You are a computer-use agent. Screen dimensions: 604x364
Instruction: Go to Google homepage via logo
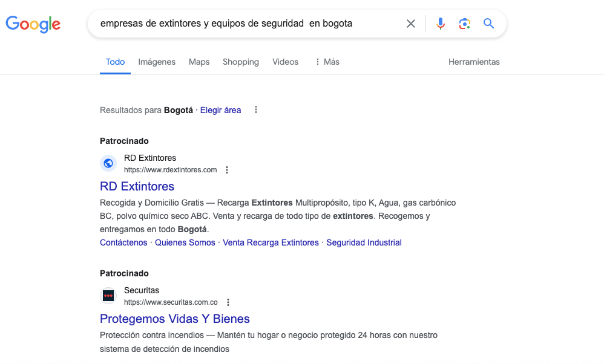[x=33, y=24]
